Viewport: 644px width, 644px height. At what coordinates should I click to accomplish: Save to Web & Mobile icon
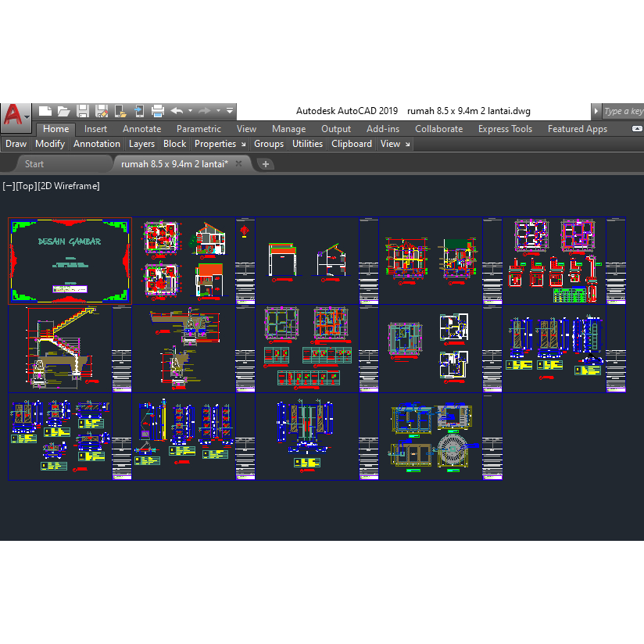[139, 111]
